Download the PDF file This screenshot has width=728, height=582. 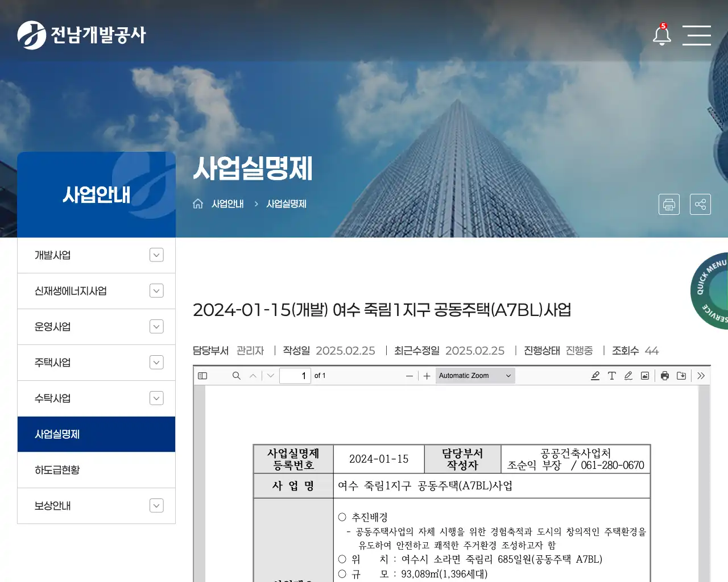[x=681, y=376]
